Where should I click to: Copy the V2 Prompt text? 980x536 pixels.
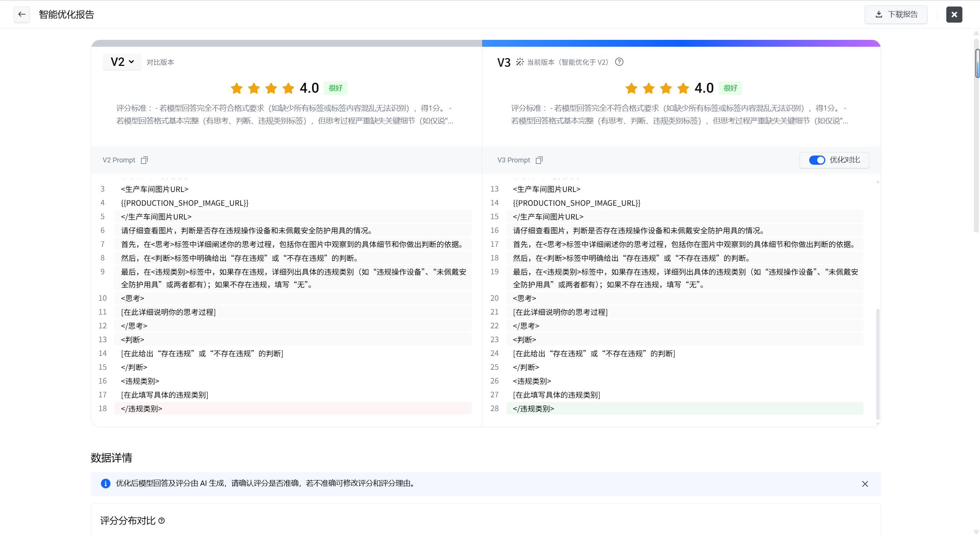(144, 160)
